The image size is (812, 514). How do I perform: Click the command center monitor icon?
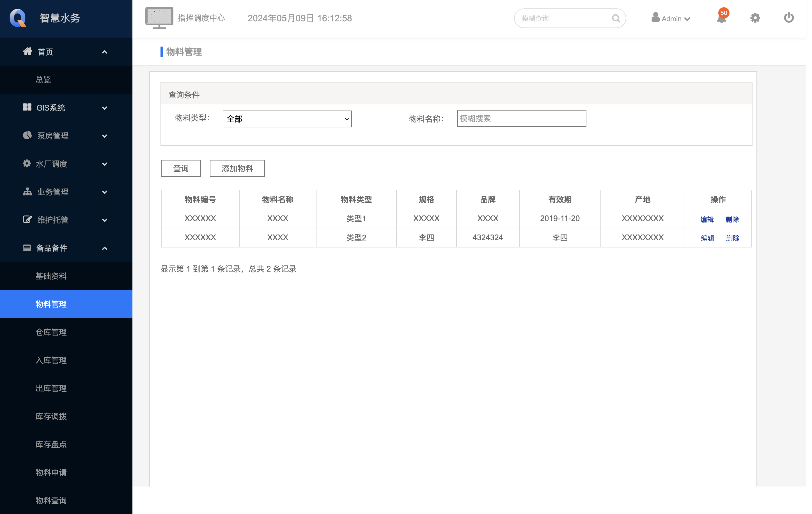159,18
